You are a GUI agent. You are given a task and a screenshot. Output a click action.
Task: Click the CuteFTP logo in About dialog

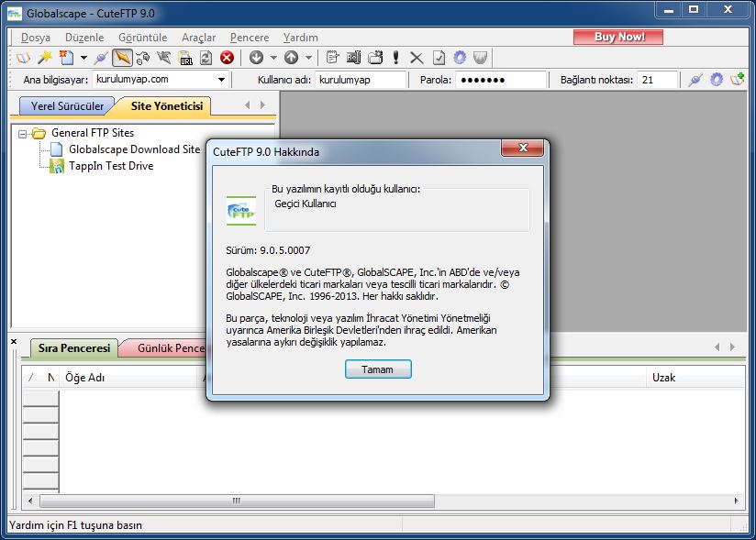click(x=241, y=211)
